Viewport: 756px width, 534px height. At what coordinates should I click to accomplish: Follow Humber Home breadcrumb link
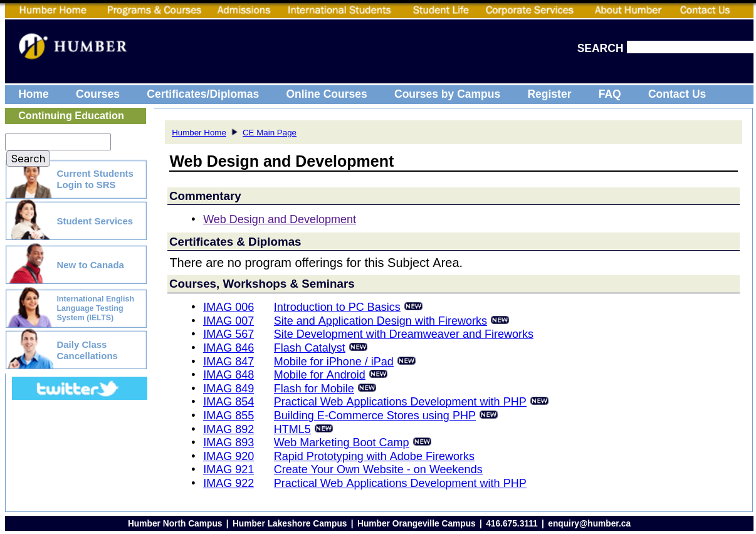pyautogui.click(x=199, y=132)
